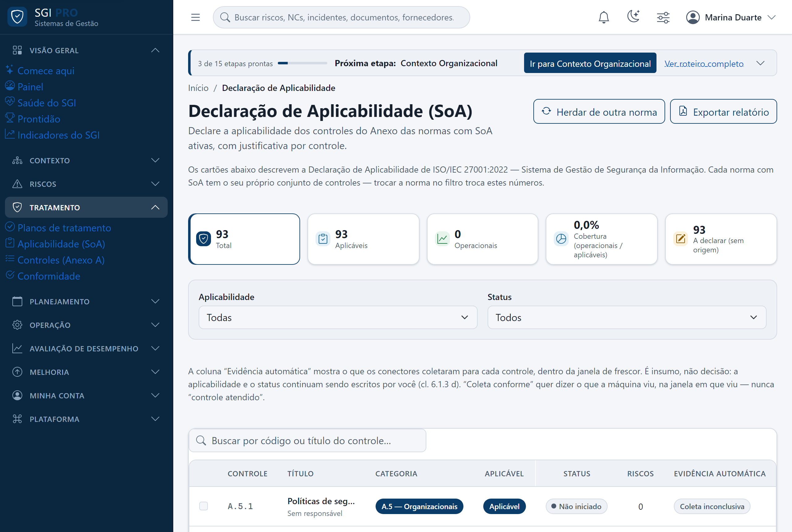Click the Não iniciado status badge
Image resolution: width=792 pixels, height=532 pixels.
(576, 506)
